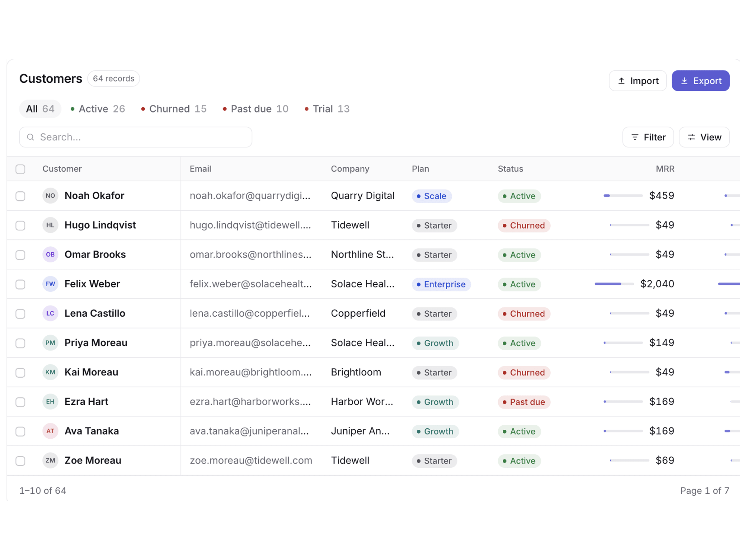Sort by the MRR column header
Screen dimensions: 747x560
point(665,169)
